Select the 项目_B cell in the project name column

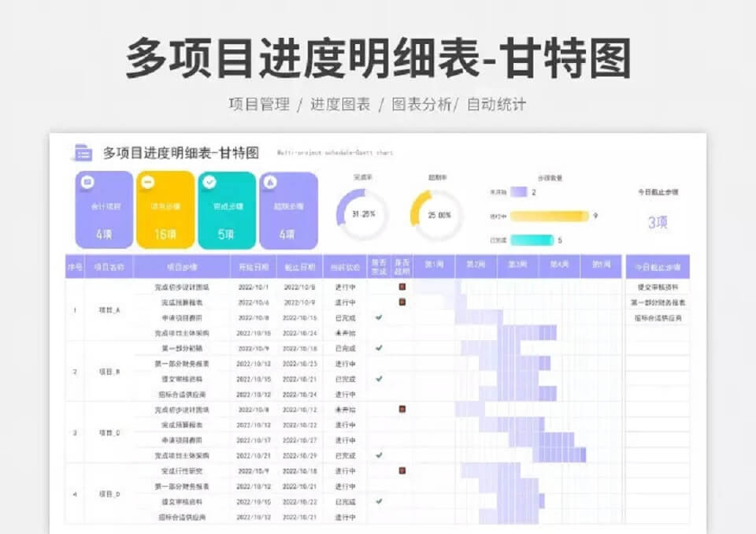tap(109, 371)
